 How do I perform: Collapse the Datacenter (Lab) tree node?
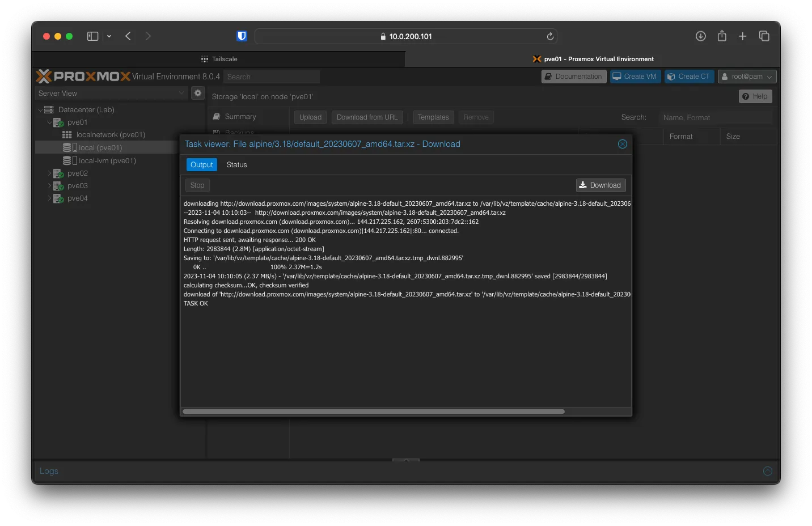pyautogui.click(x=40, y=110)
